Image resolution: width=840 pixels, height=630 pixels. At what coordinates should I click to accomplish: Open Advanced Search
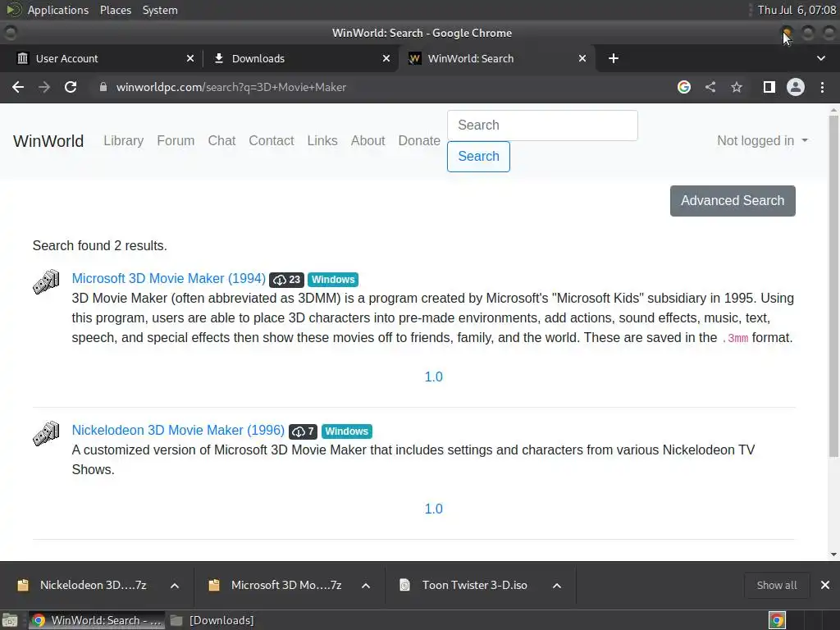coord(733,201)
